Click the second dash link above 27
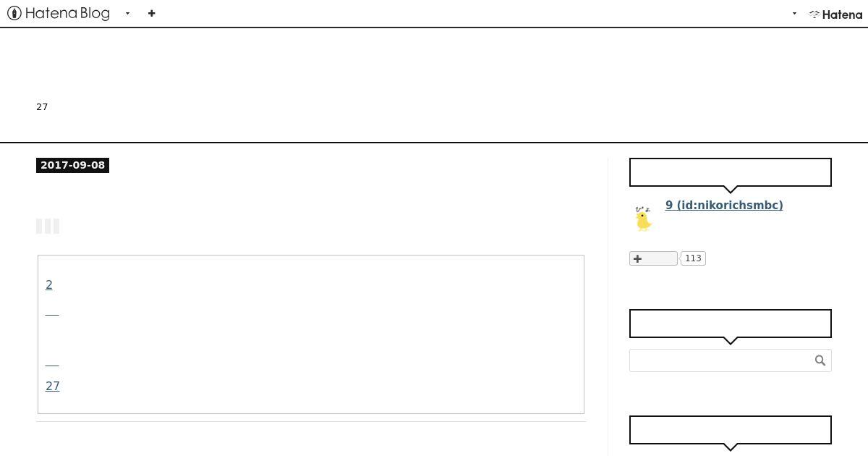Image resolution: width=868 pixels, height=456 pixels. pyautogui.click(x=52, y=364)
